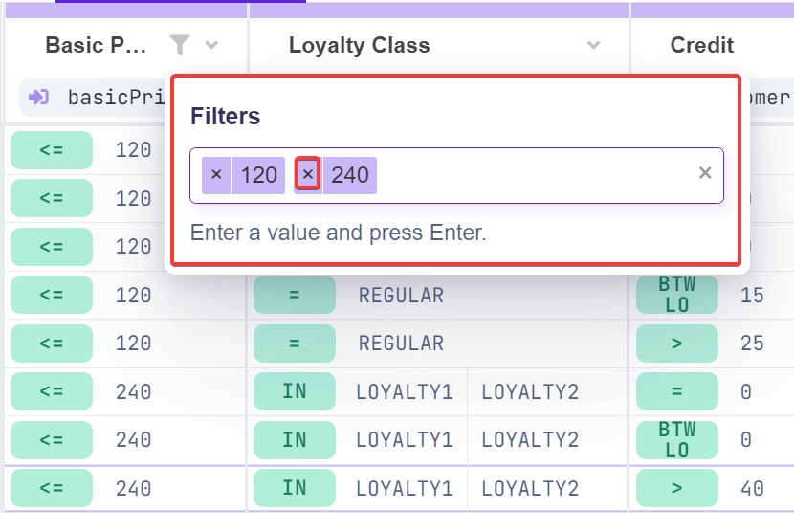
Task: Expand the Basic P column chevron menu
Action: 211,45
